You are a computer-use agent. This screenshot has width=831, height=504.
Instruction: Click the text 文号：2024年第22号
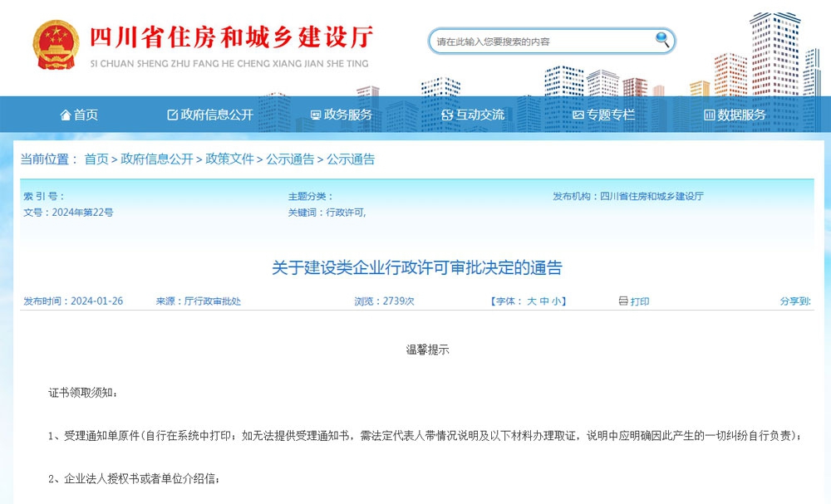(68, 213)
